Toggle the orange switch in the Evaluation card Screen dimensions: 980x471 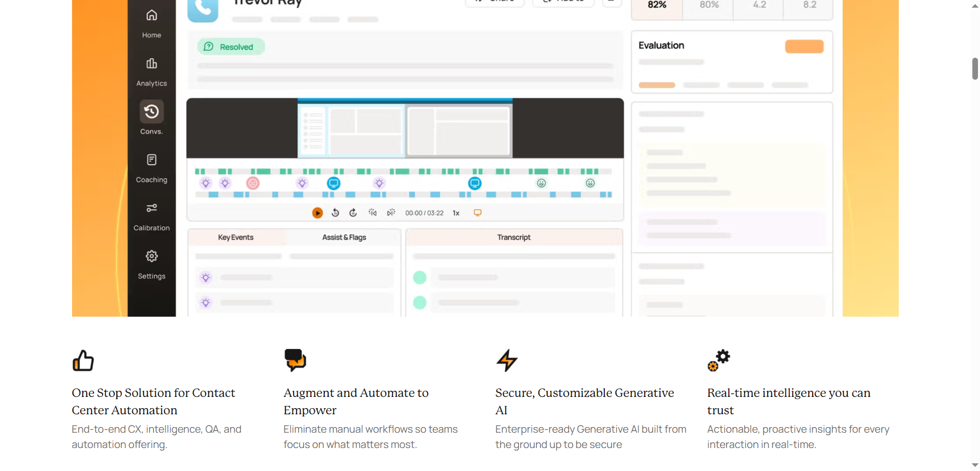coord(804,46)
